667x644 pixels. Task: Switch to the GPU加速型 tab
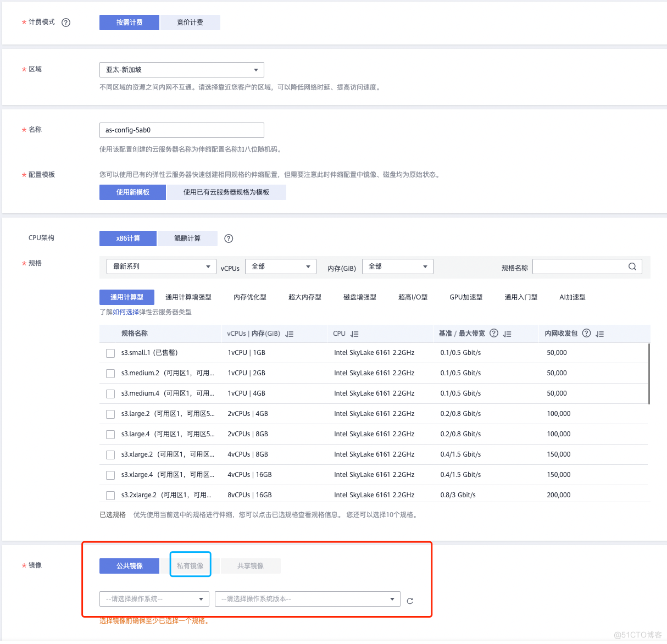point(465,297)
